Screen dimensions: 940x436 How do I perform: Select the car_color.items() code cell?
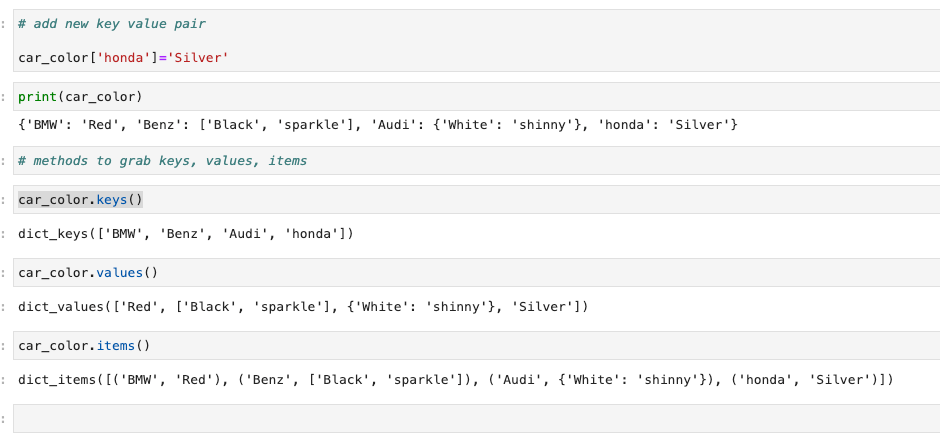[x=475, y=346]
